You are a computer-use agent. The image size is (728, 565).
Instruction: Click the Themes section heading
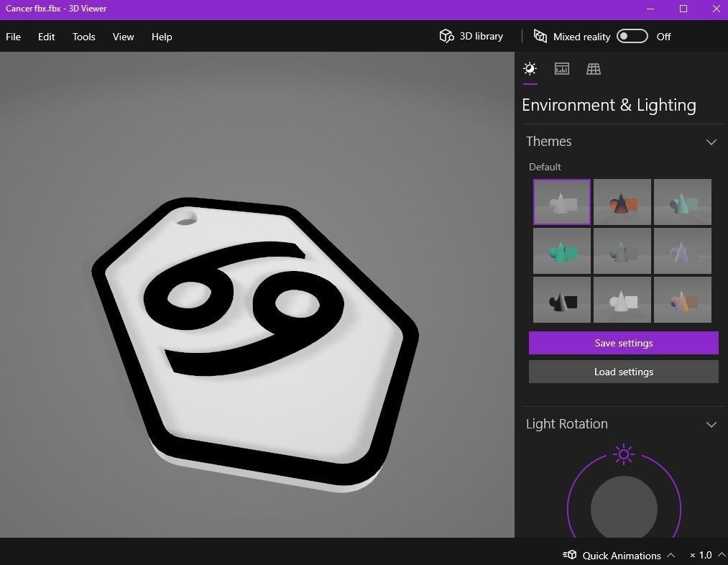pyautogui.click(x=548, y=141)
